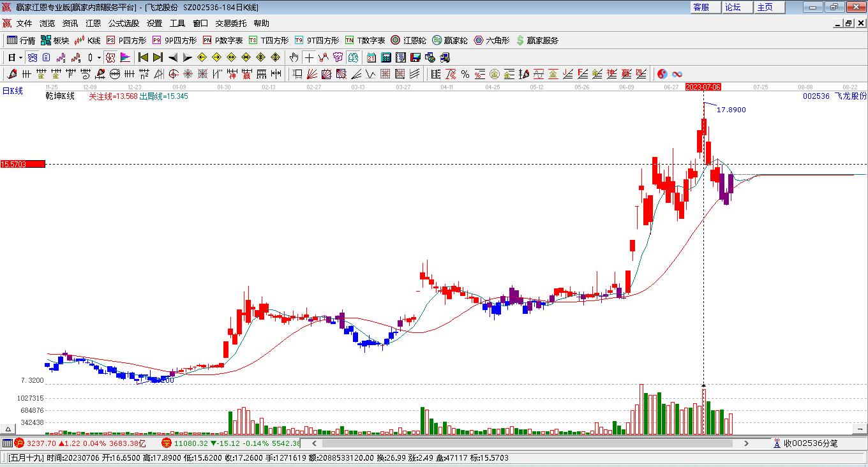Open the 帮助 menu
This screenshot has width=868, height=467.
[x=262, y=24]
